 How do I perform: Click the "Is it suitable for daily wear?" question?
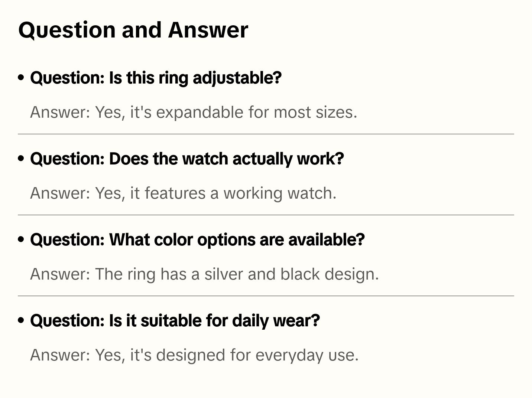pyautogui.click(x=175, y=321)
